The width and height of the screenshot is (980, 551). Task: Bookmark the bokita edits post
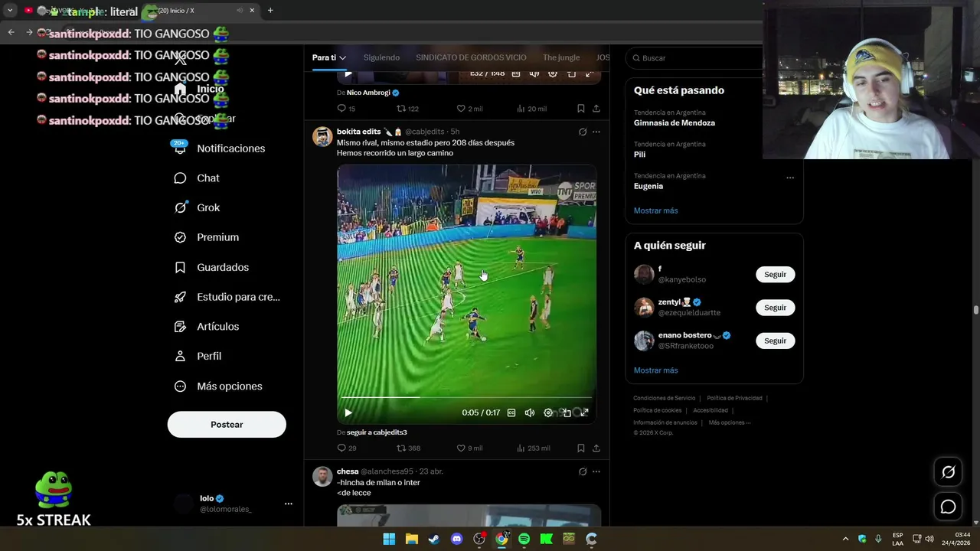pos(581,448)
